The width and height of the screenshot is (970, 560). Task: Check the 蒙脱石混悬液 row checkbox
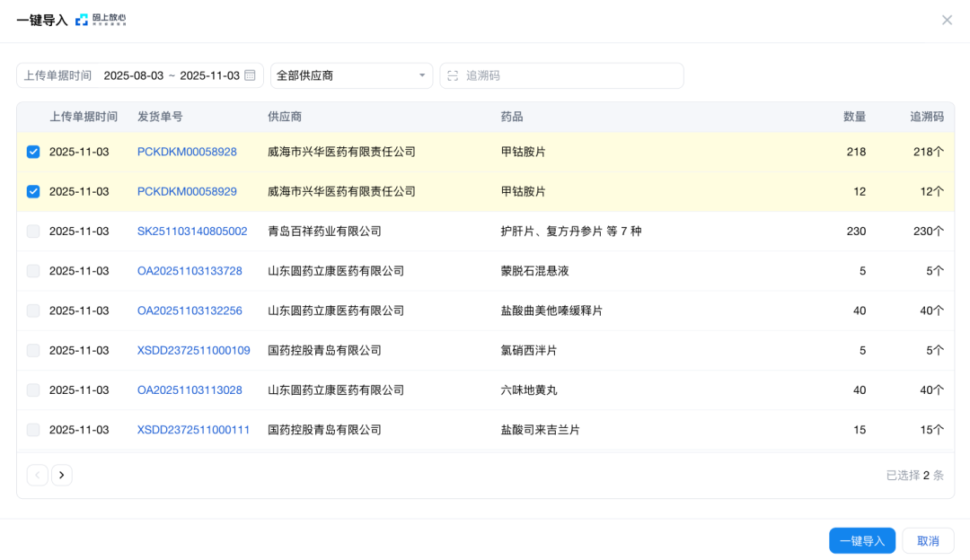[x=33, y=270]
